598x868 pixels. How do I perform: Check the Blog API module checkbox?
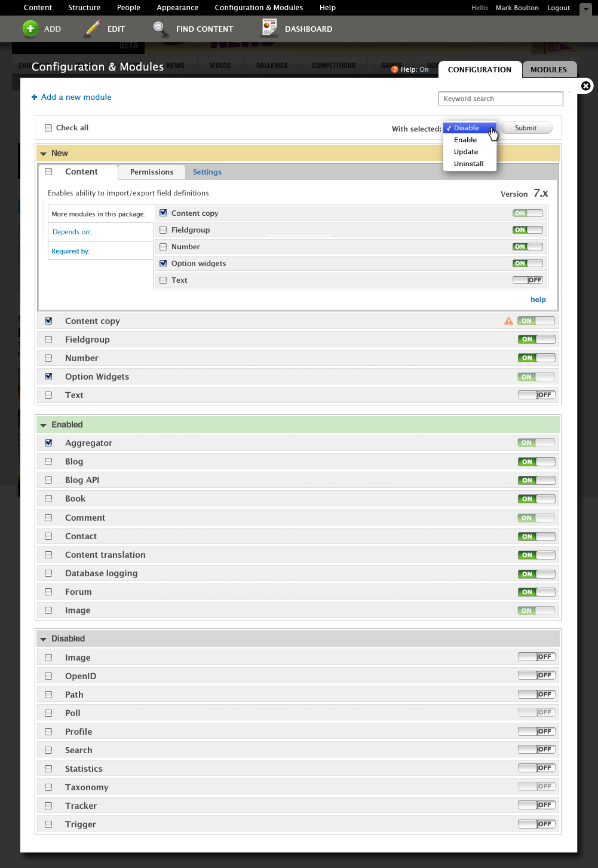click(48, 480)
